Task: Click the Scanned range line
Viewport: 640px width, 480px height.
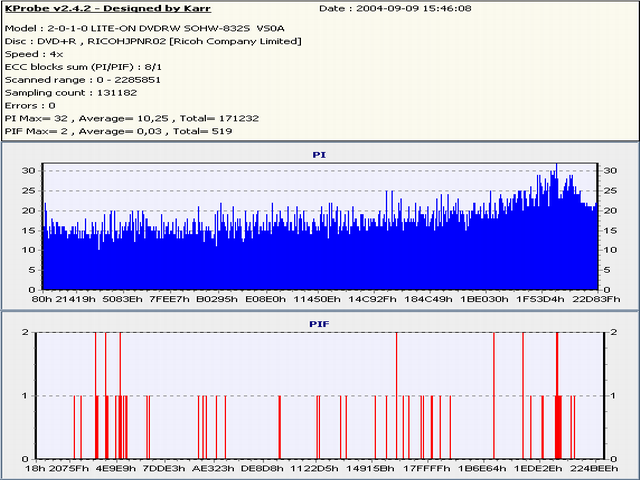Action: (x=82, y=79)
